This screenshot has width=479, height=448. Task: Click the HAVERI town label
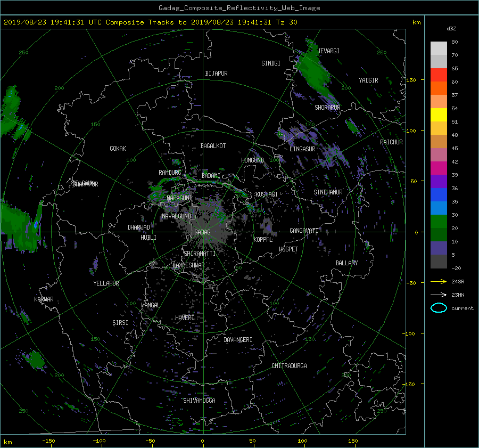(x=185, y=318)
